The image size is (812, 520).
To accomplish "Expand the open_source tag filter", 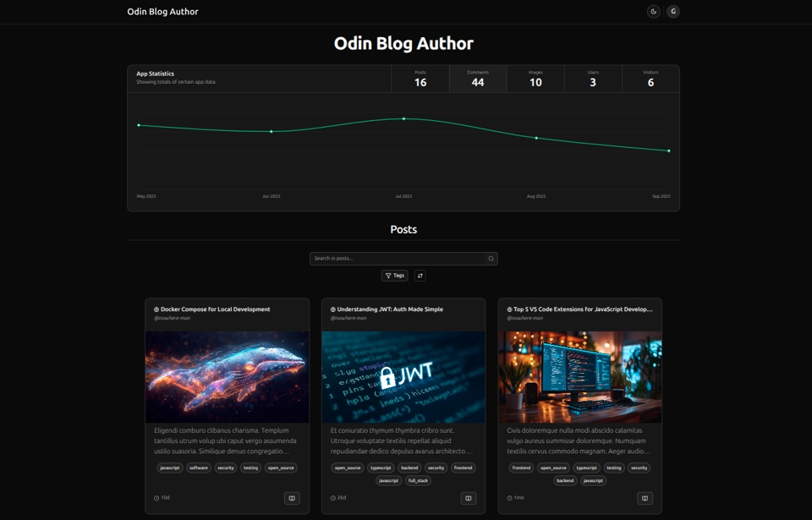I will (x=280, y=468).
